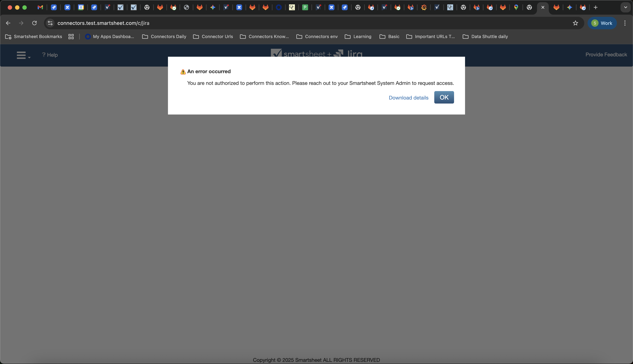Switch to the Google Maps tab
The height and width of the screenshot is (364, 633).
516,7
